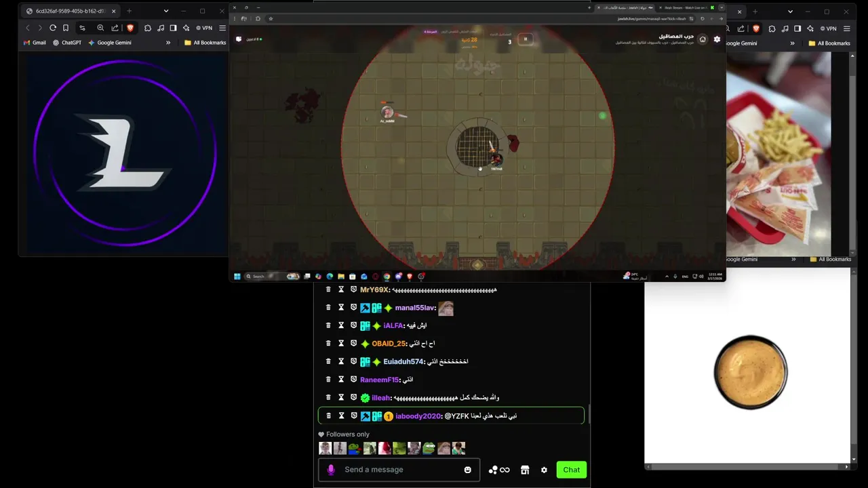Click the share icon in the left browser address bar
The image size is (868, 488).
115,28
